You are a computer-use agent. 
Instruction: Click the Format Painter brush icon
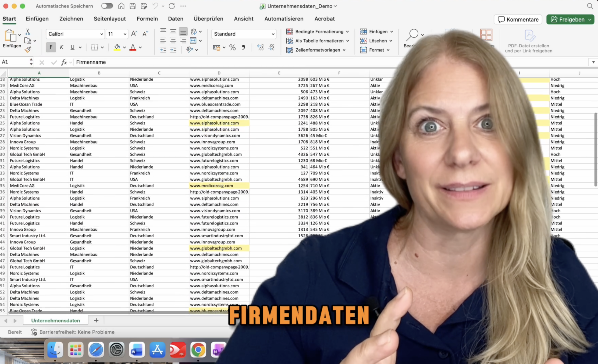point(28,50)
